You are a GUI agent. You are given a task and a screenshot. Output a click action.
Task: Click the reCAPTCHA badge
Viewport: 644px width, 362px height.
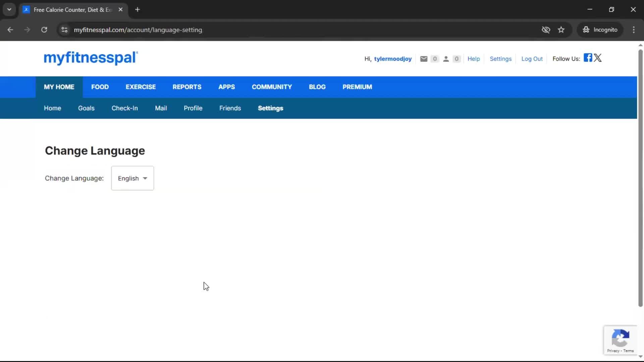point(620,340)
